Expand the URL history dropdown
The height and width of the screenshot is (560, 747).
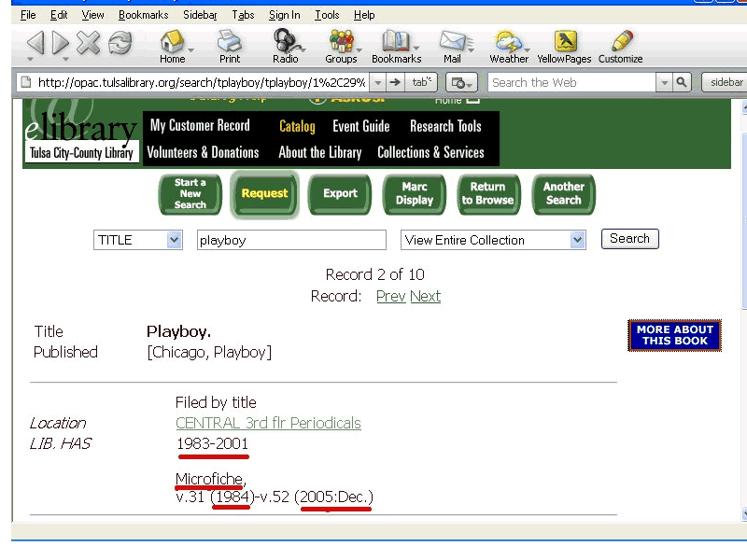(x=378, y=82)
